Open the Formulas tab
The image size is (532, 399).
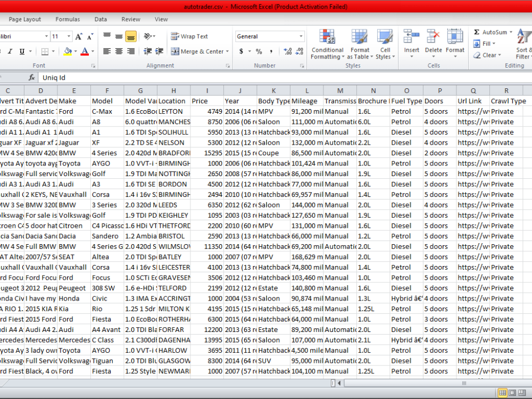68,19
